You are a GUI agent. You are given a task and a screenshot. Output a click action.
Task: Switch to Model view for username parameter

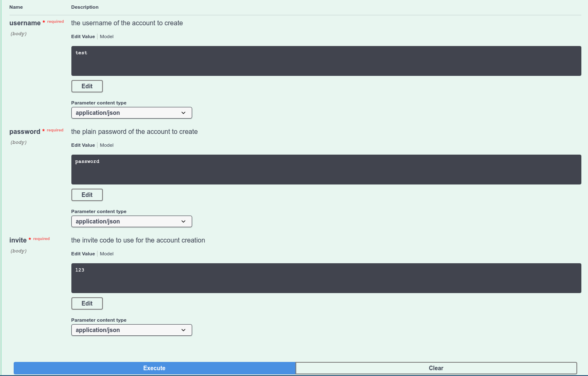click(x=106, y=36)
